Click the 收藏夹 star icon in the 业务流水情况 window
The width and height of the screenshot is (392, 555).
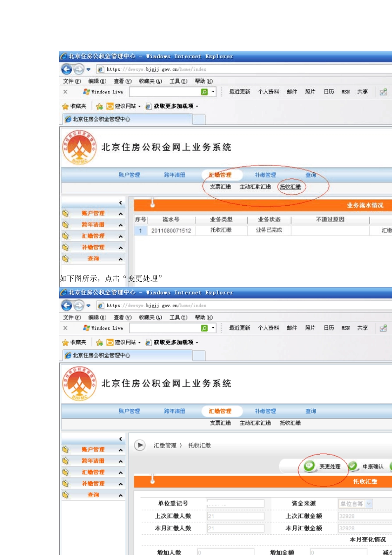(x=65, y=106)
